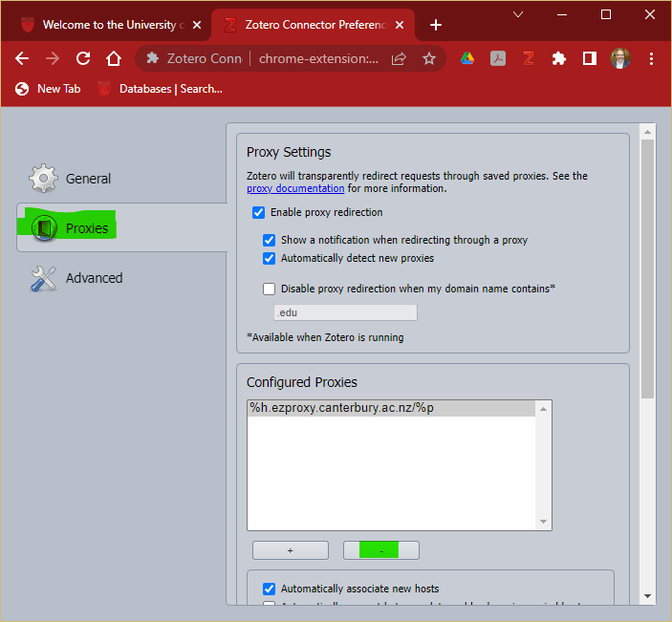Viewport: 672px width, 622px height.
Task: Open the tab search chevron
Action: tap(518, 15)
